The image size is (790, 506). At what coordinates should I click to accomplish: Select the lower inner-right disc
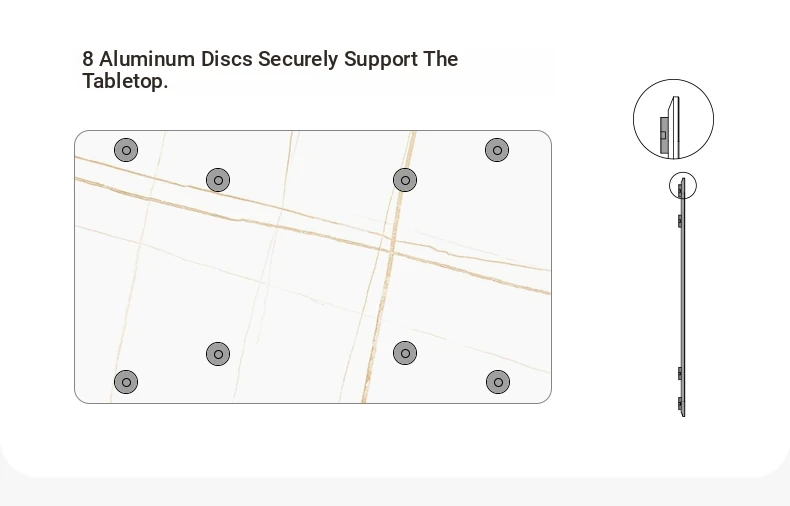click(405, 353)
